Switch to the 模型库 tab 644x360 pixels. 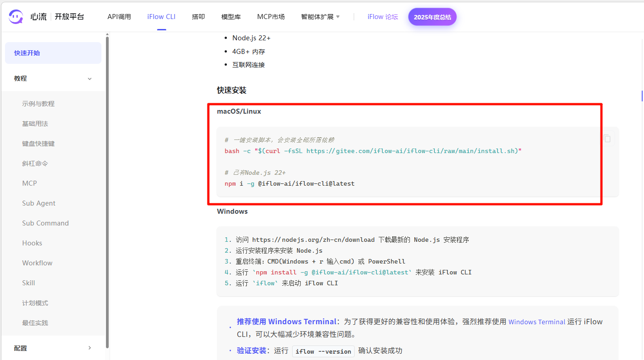[231, 17]
